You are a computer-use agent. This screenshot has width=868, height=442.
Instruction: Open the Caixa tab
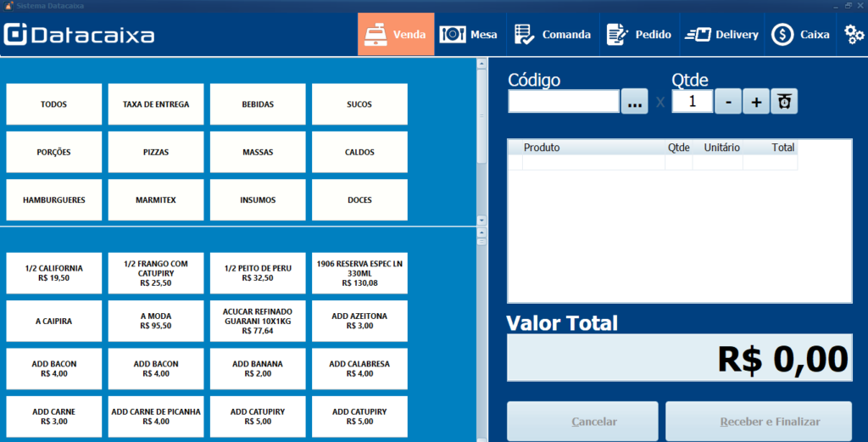pos(800,34)
